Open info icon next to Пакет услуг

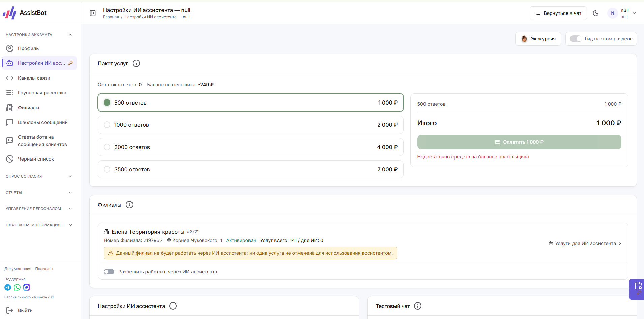[x=136, y=63]
